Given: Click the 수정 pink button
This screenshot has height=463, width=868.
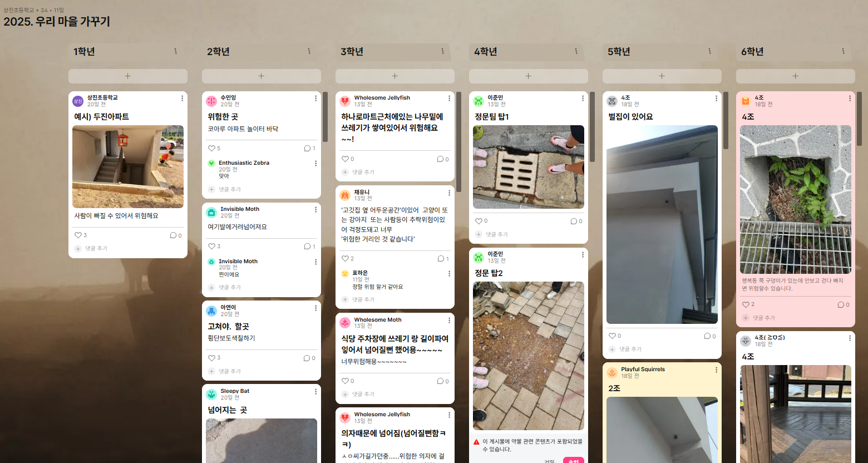Looking at the screenshot, I should [x=574, y=461].
